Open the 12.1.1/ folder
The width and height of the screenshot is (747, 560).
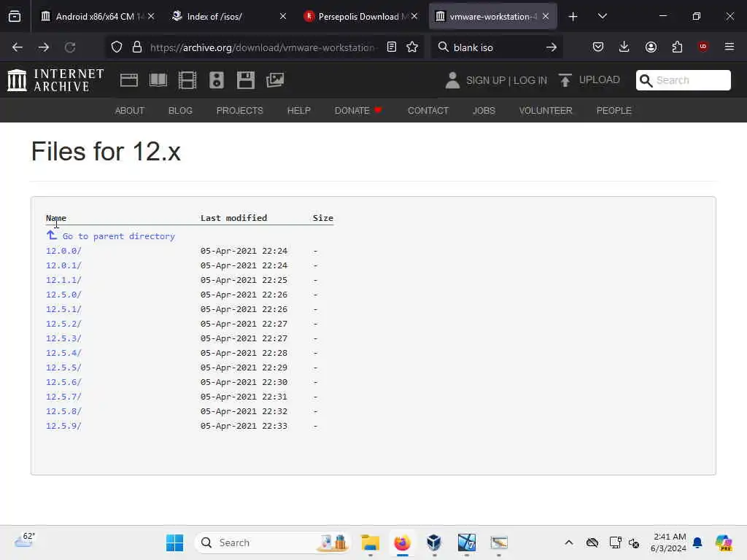coord(64,280)
